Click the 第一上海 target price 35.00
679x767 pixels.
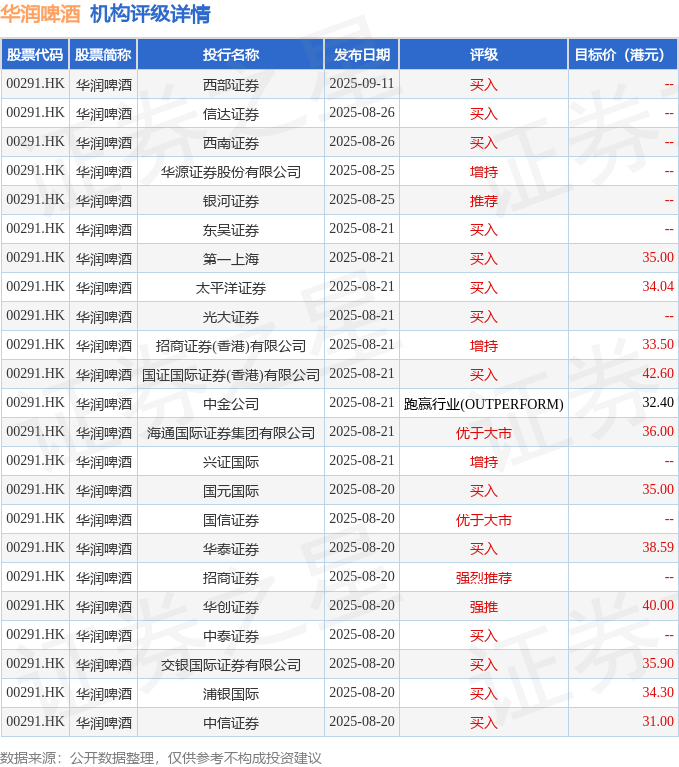click(x=658, y=257)
